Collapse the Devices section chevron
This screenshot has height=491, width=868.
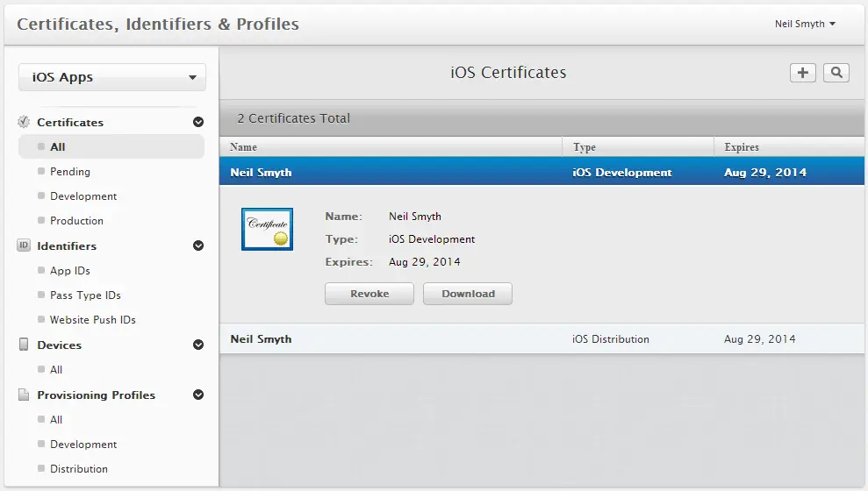click(198, 345)
